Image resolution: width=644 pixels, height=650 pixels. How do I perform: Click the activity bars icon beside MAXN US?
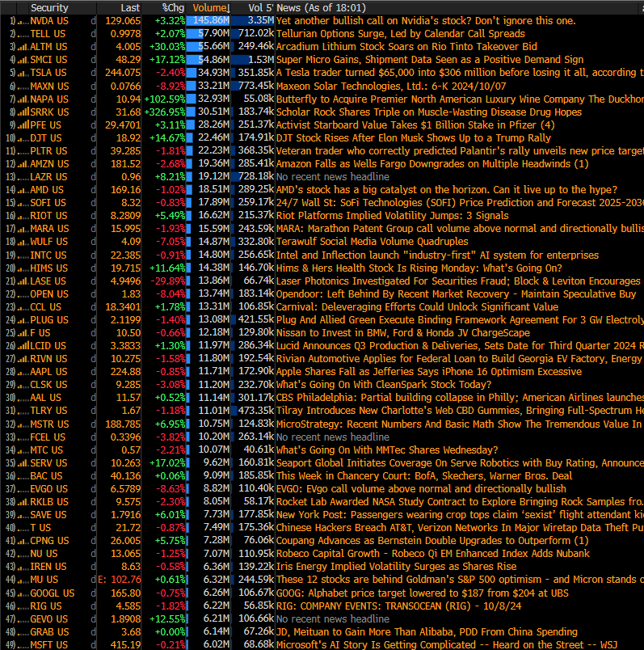23,87
